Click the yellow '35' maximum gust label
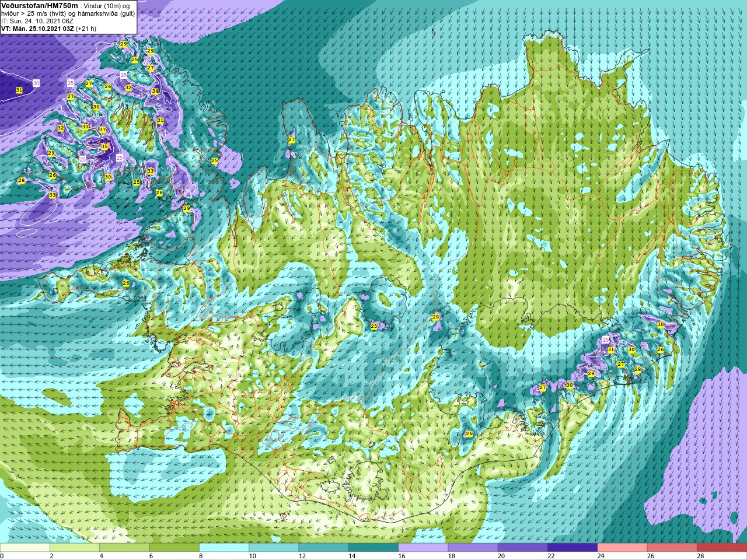747x560 pixels. [x=104, y=147]
